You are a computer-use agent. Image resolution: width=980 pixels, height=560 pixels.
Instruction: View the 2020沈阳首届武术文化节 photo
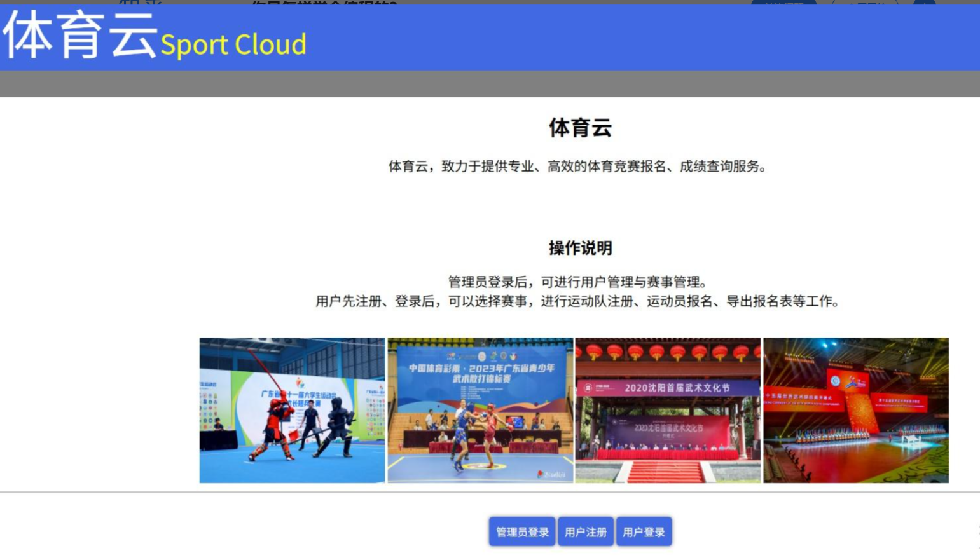coord(668,410)
